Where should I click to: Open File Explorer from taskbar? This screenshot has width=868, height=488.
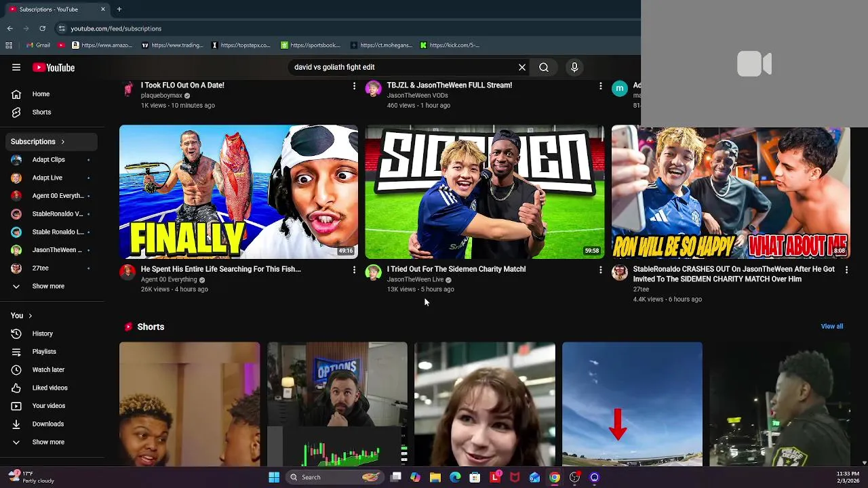(x=435, y=477)
